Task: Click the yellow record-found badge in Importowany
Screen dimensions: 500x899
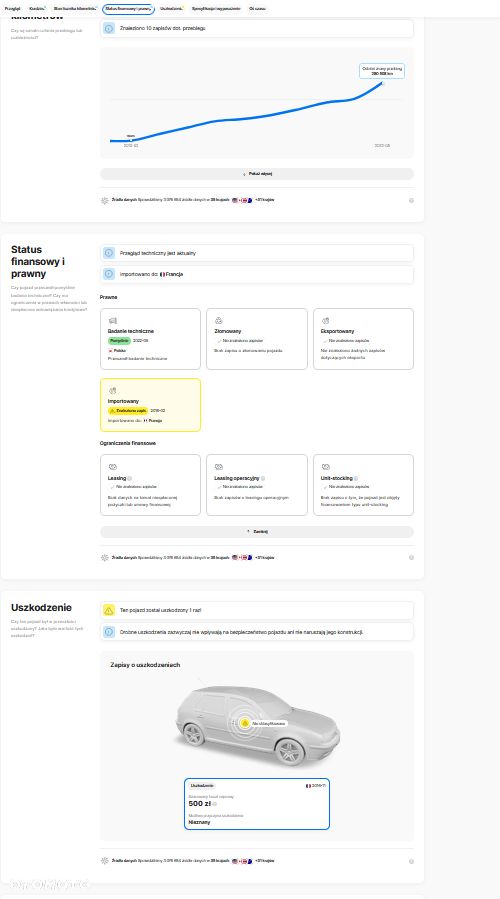Action: 128,411
